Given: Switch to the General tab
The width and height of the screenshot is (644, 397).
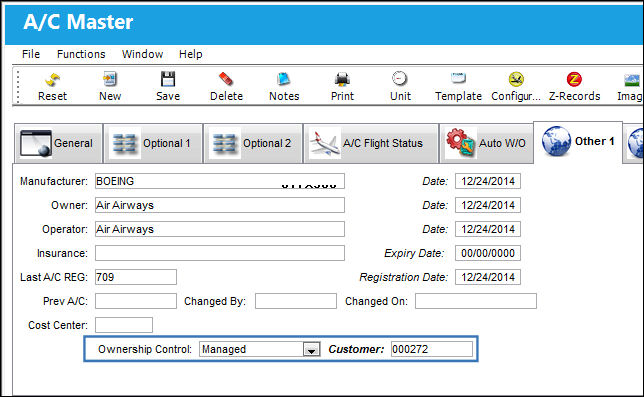Looking at the screenshot, I should pos(58,143).
